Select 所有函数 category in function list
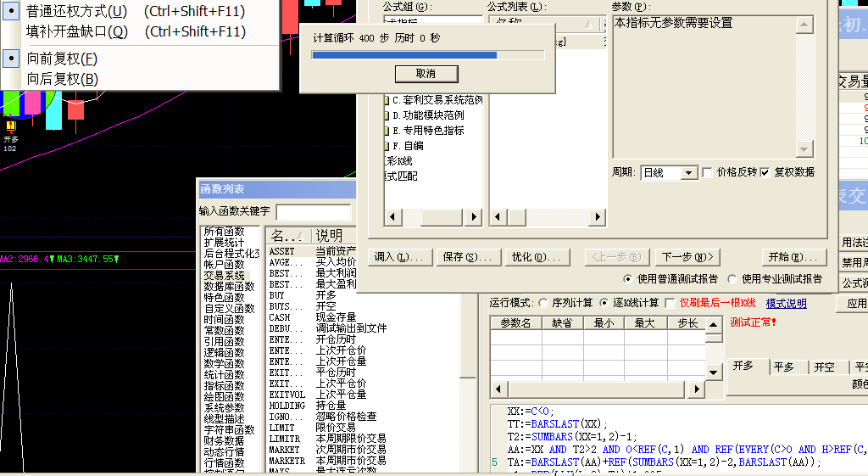This screenshot has height=476, width=868. (x=224, y=232)
